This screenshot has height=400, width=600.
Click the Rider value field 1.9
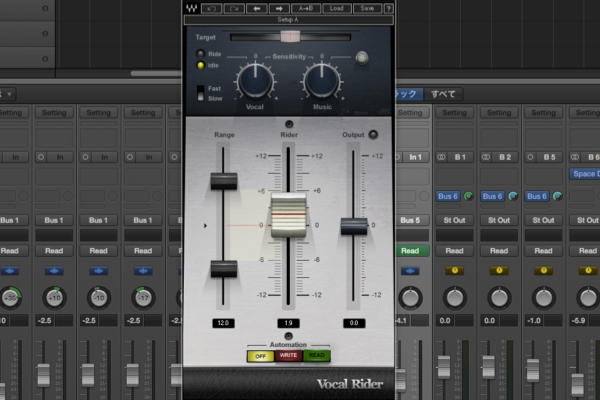pyautogui.click(x=289, y=323)
